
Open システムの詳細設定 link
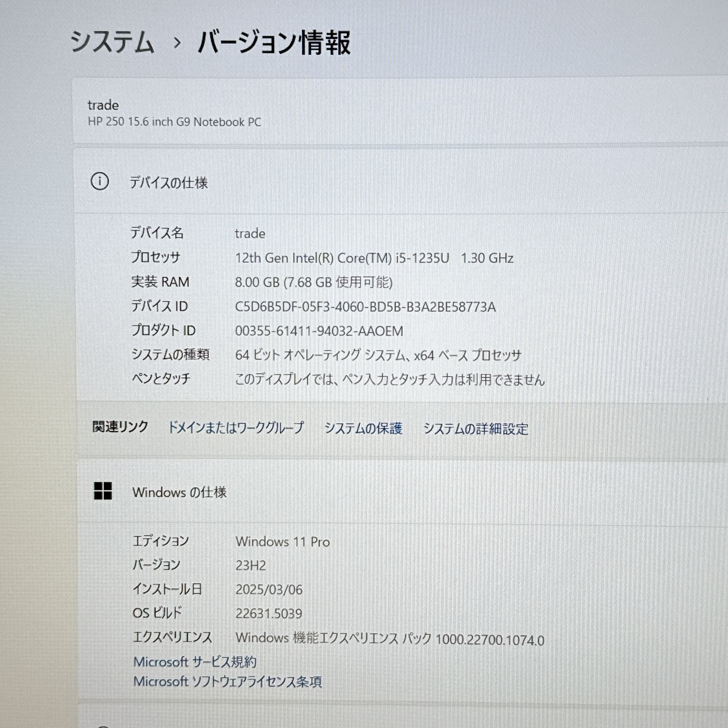click(x=476, y=429)
